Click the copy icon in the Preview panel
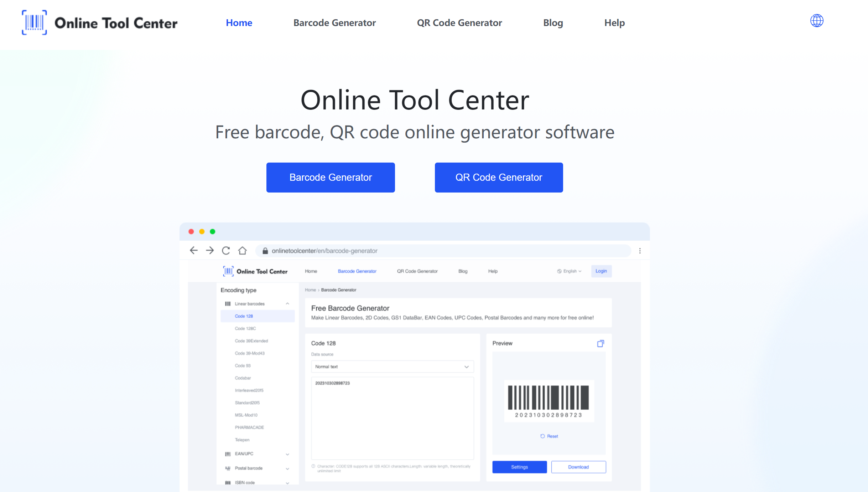The image size is (868, 492). coord(601,343)
